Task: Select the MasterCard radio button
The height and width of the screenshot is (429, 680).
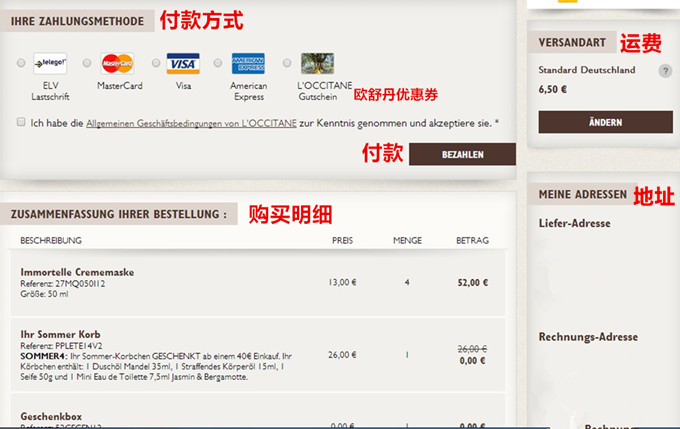Action: point(87,63)
